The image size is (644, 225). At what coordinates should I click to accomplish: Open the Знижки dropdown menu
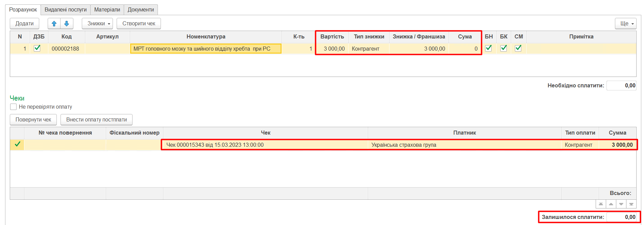[x=97, y=24]
